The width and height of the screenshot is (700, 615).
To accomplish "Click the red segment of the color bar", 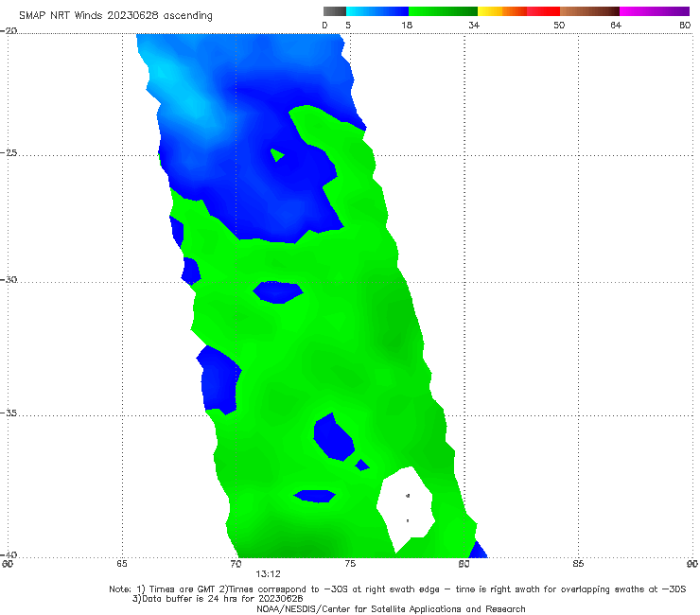I will [543, 11].
